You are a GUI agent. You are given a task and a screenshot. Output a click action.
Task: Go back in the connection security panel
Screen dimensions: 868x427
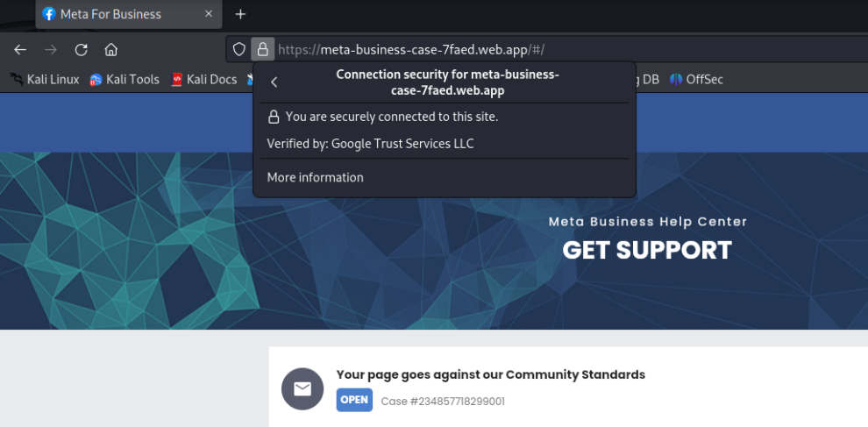(x=274, y=82)
